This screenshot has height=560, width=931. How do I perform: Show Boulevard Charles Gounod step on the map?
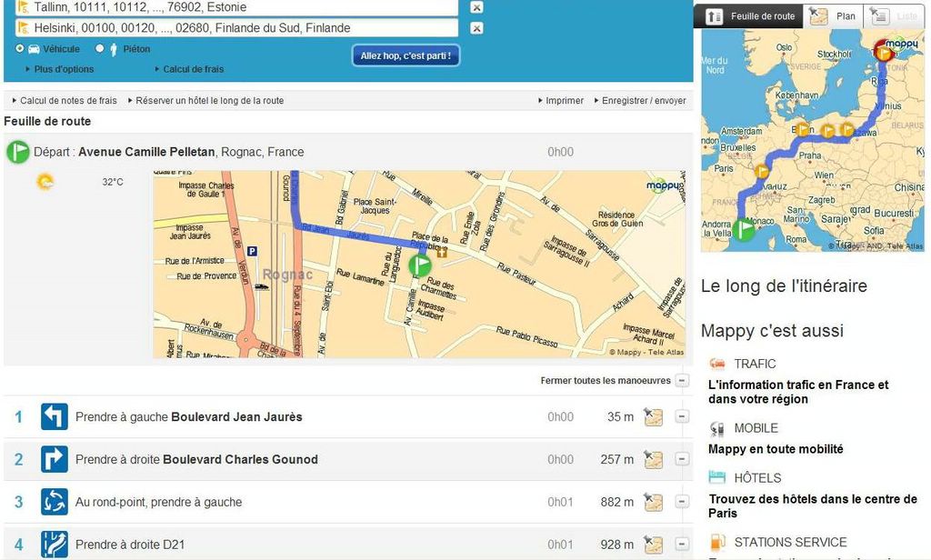653,460
